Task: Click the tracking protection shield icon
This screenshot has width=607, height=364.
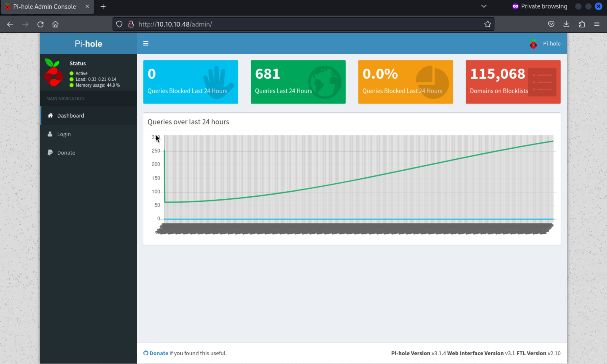Action: [119, 24]
